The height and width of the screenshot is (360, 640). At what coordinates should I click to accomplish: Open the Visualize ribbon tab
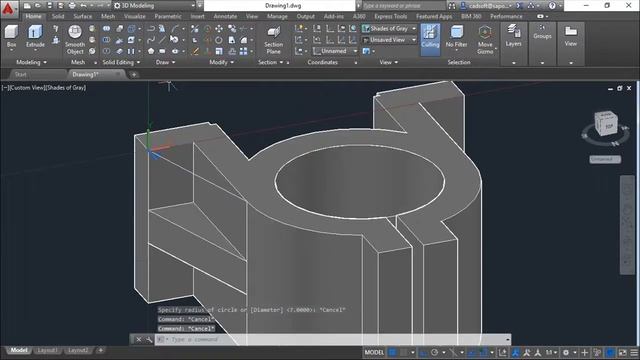click(x=135, y=16)
